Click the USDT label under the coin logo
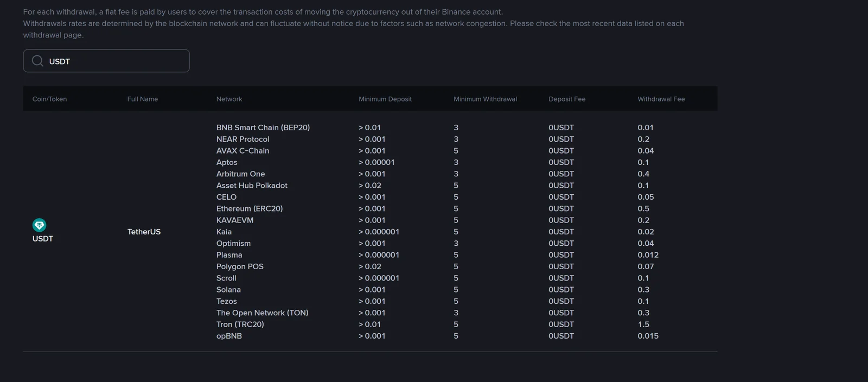This screenshot has height=382, width=868. [43, 239]
